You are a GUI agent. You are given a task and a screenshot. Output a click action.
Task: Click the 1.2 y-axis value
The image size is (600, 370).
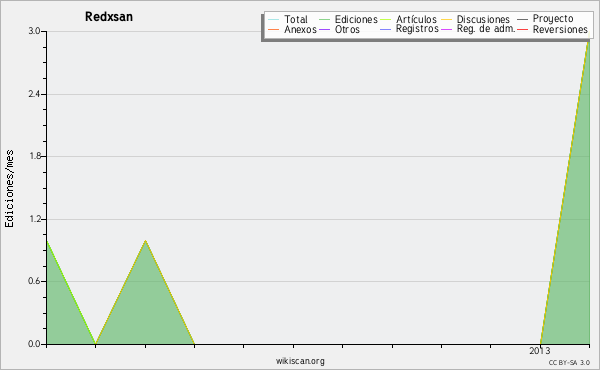coord(34,219)
